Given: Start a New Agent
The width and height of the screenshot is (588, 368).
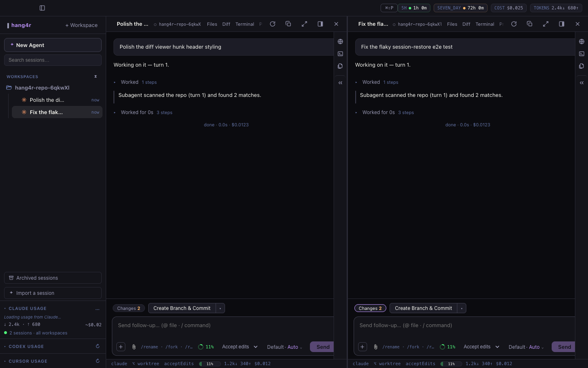Looking at the screenshot, I should (x=53, y=45).
